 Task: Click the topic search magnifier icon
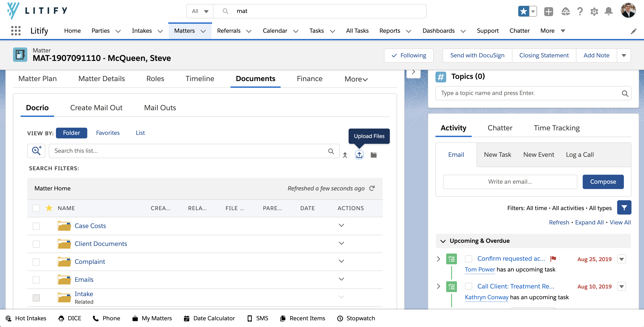click(x=625, y=93)
